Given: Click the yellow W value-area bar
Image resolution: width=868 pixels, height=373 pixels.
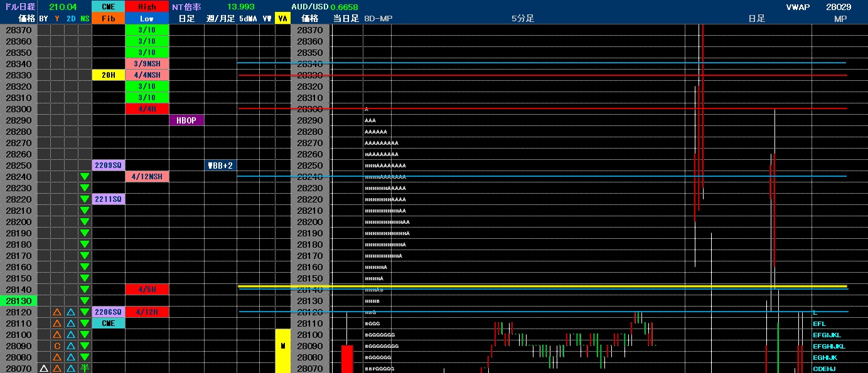Looking at the screenshot, I should (x=283, y=350).
